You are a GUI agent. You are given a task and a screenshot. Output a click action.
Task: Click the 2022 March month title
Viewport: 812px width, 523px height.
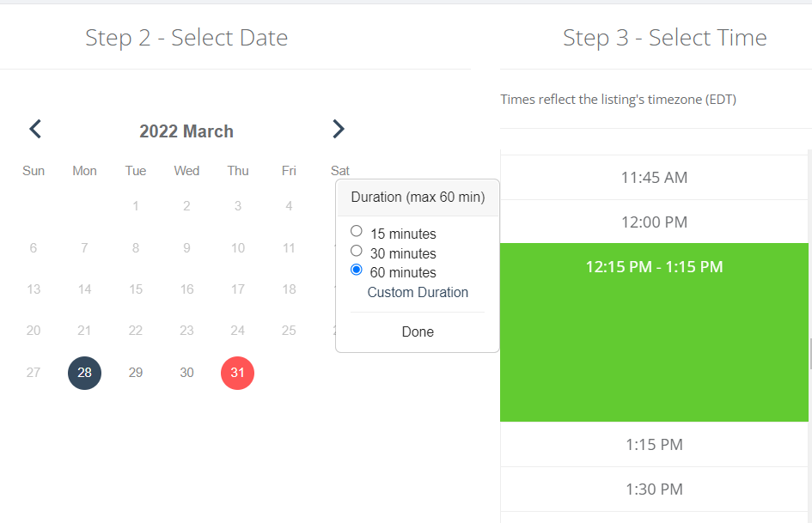(x=186, y=131)
